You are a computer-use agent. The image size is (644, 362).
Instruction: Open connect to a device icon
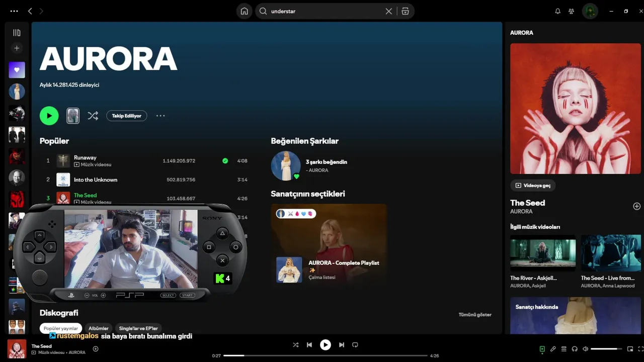575,349
